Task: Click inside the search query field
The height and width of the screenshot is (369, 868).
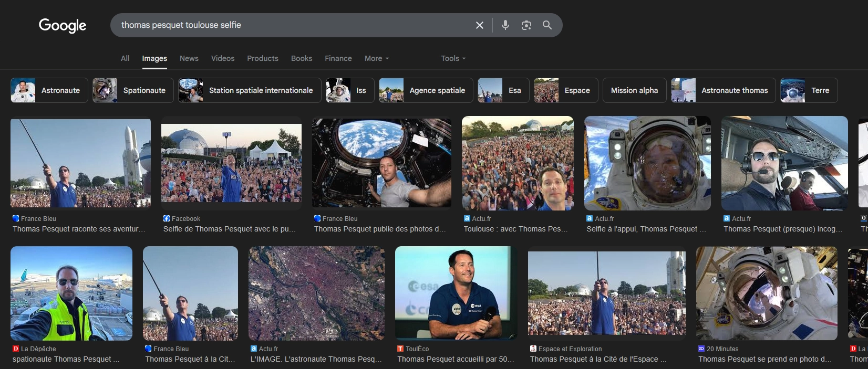Action: point(289,25)
